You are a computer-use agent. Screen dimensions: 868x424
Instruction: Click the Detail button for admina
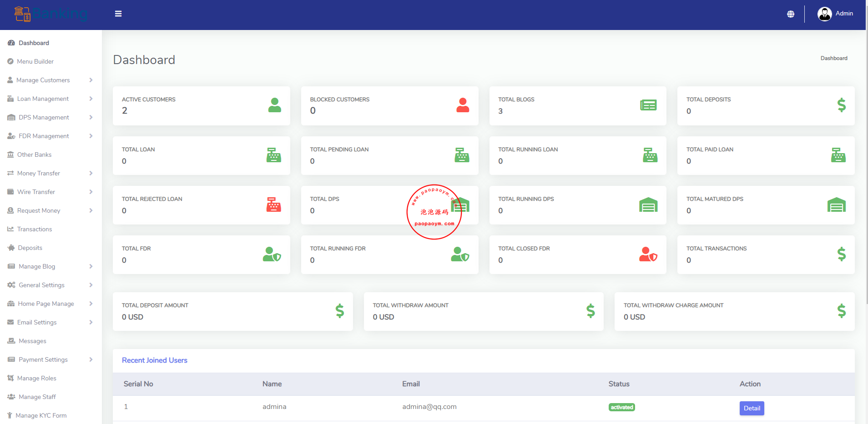pos(752,408)
